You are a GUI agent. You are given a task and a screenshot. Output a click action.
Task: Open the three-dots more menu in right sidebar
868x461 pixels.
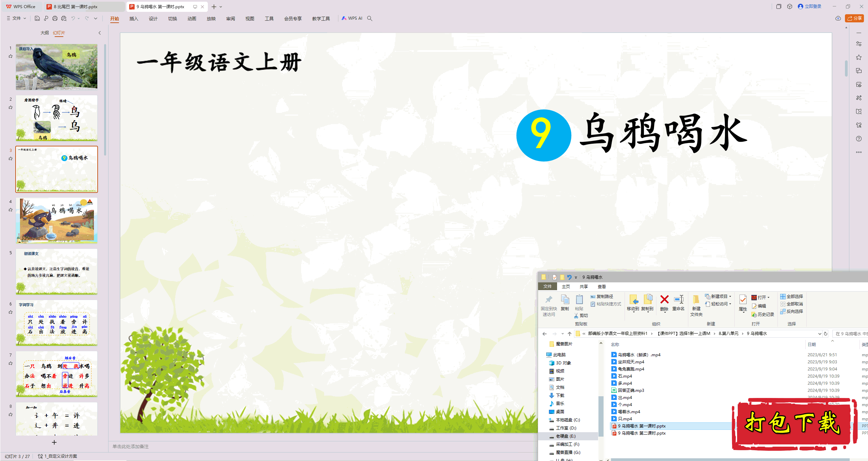[x=859, y=152]
